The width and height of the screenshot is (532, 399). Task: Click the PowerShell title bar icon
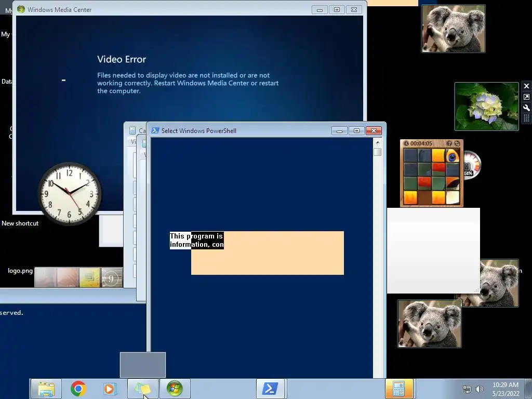pos(155,130)
